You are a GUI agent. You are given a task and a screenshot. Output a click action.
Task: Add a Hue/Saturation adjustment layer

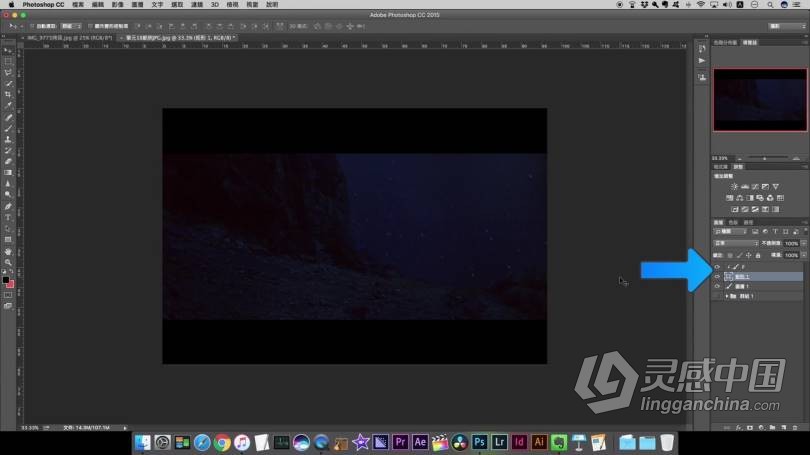pos(729,198)
